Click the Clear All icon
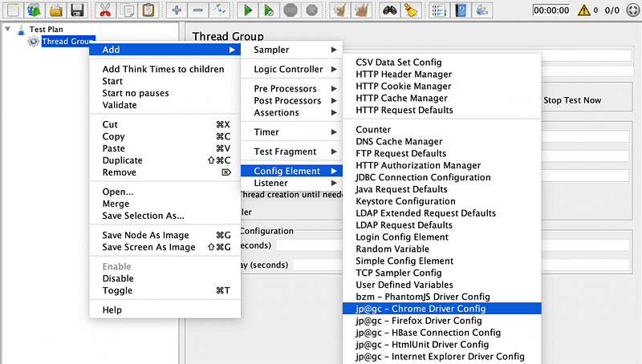 click(362, 10)
